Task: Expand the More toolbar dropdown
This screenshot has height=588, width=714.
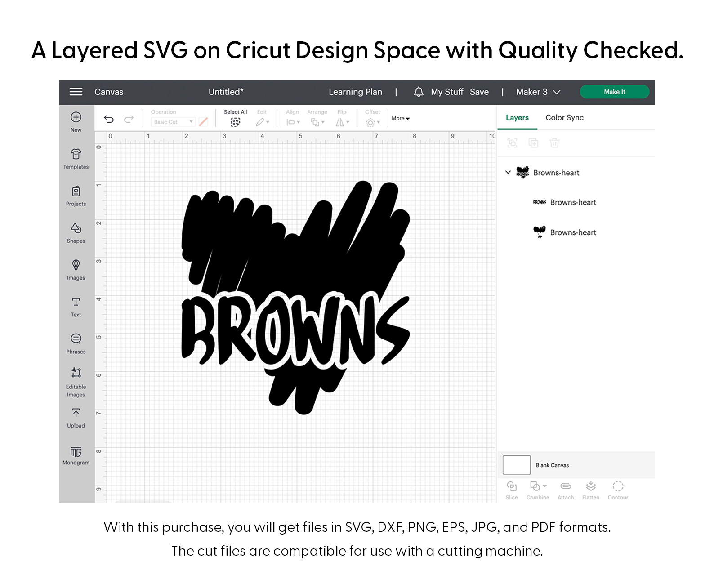Action: [x=400, y=119]
